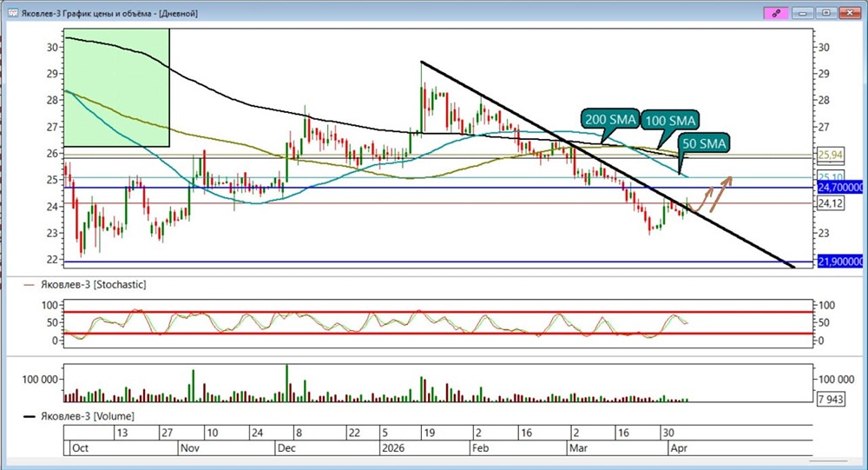Click the 'Oct' month label on time axis
This screenshot has height=470, width=868.
coord(80,447)
